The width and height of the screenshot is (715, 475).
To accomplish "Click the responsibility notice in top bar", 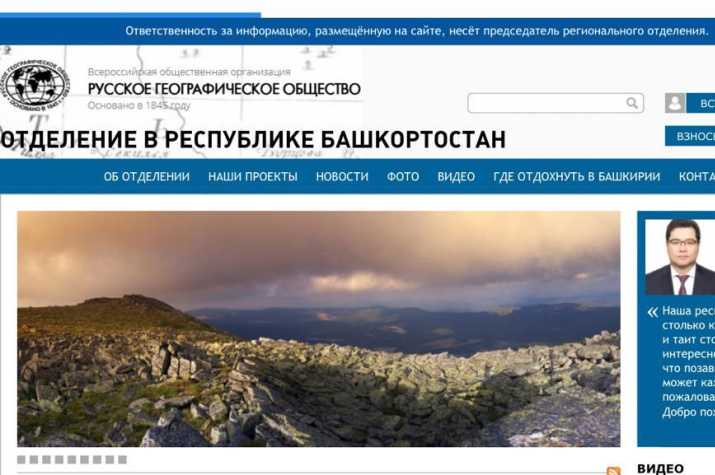I will tap(417, 31).
